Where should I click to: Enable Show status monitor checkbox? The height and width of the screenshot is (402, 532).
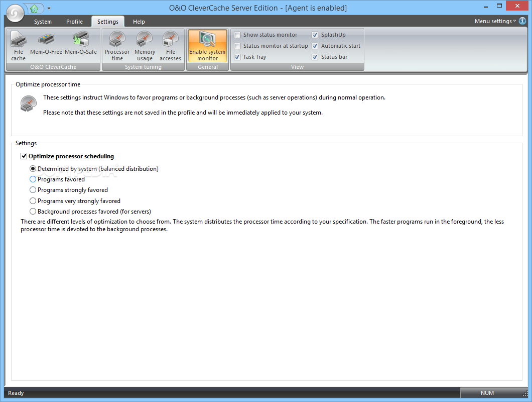point(237,35)
